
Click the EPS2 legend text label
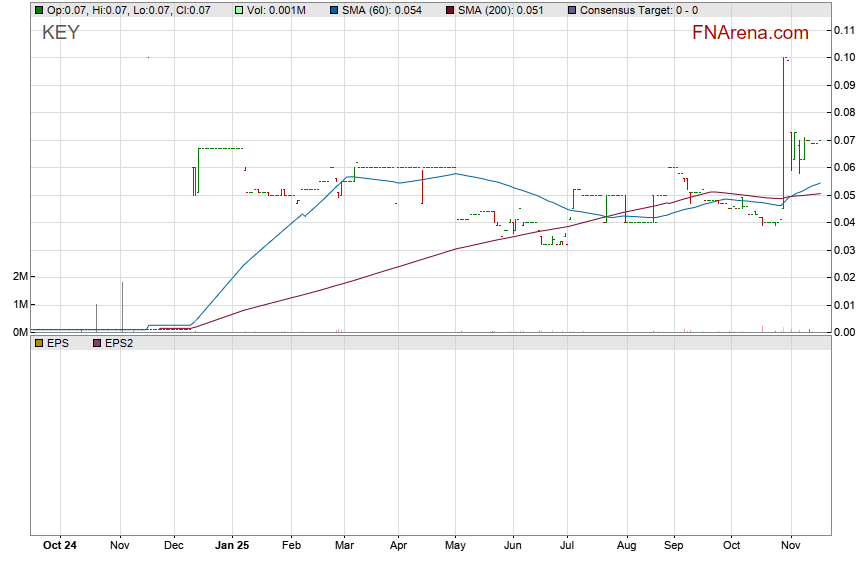click(x=121, y=343)
